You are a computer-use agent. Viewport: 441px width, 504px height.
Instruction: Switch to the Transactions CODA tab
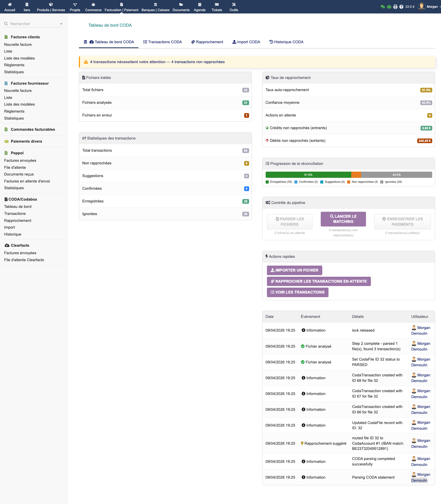click(x=162, y=42)
